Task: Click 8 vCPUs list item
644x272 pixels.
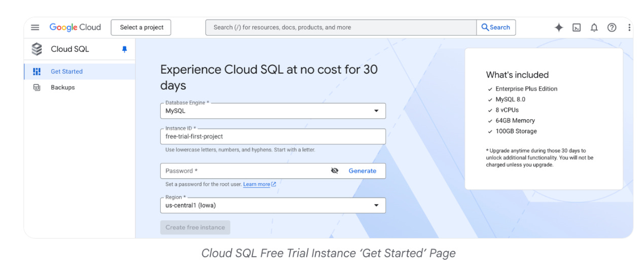Action: pos(507,110)
